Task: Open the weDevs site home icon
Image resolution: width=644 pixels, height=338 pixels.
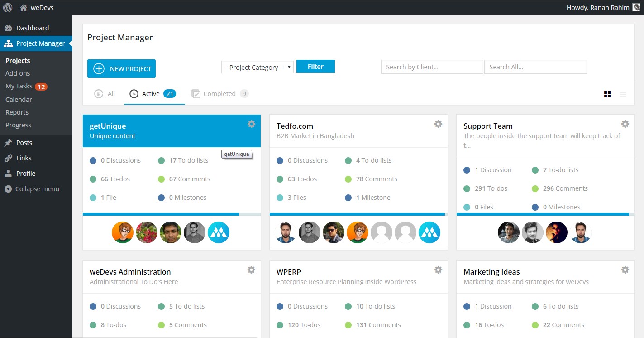Action: click(x=24, y=7)
